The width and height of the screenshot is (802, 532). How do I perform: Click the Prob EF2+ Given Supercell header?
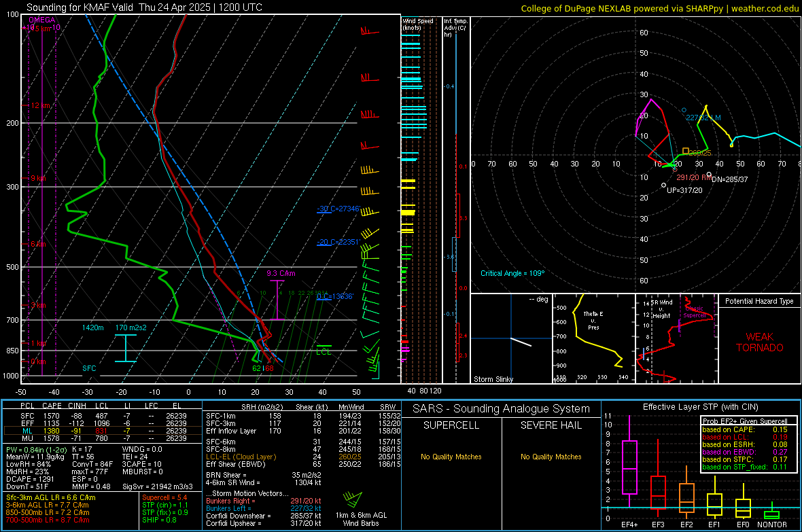click(x=745, y=421)
